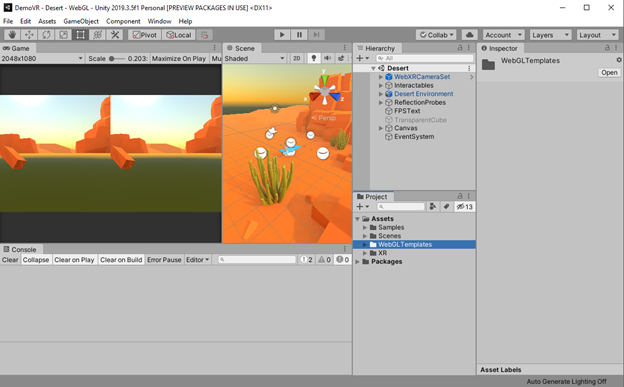Image resolution: width=624 pixels, height=387 pixels.
Task: Click search by type icon in Project
Action: click(433, 206)
